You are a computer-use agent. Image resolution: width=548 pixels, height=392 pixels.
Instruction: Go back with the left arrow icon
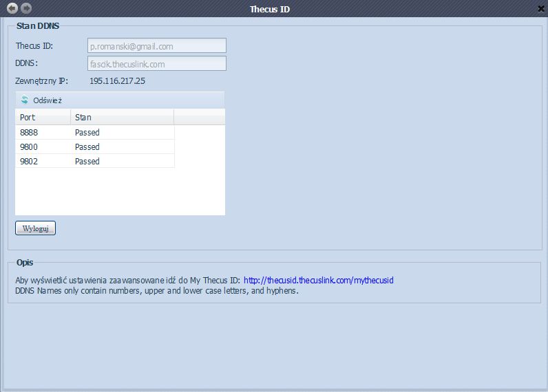coord(12,8)
